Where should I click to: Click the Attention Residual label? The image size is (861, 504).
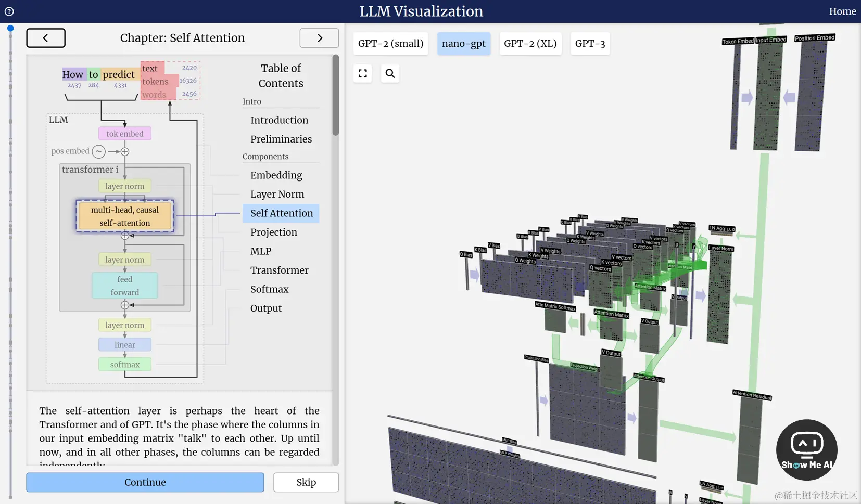click(752, 395)
